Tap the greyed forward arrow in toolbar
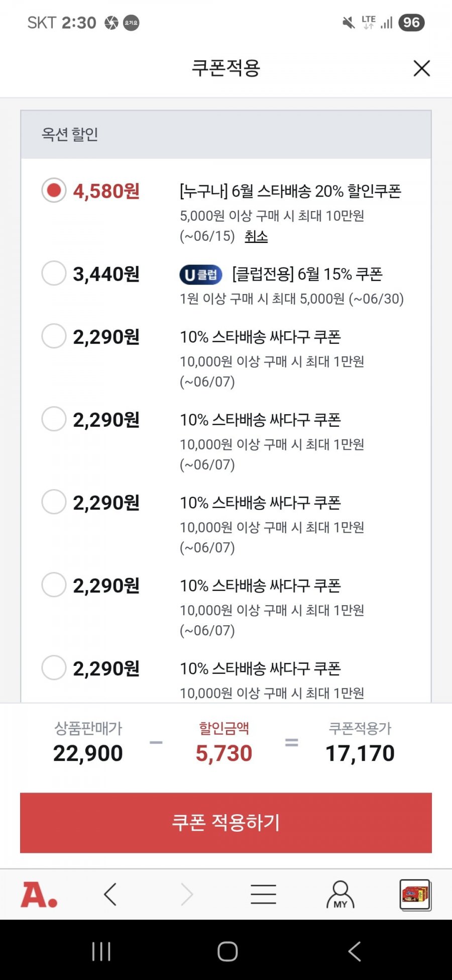This screenshot has height=980, width=452. (187, 895)
